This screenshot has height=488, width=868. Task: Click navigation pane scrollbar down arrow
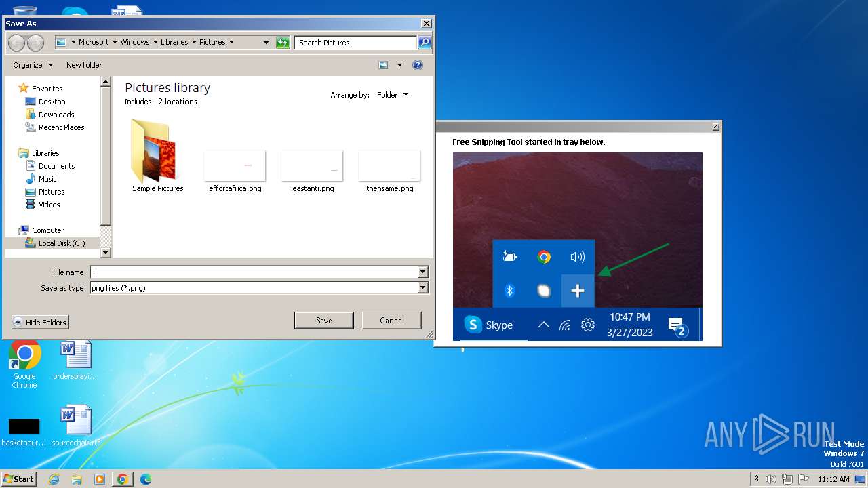105,253
